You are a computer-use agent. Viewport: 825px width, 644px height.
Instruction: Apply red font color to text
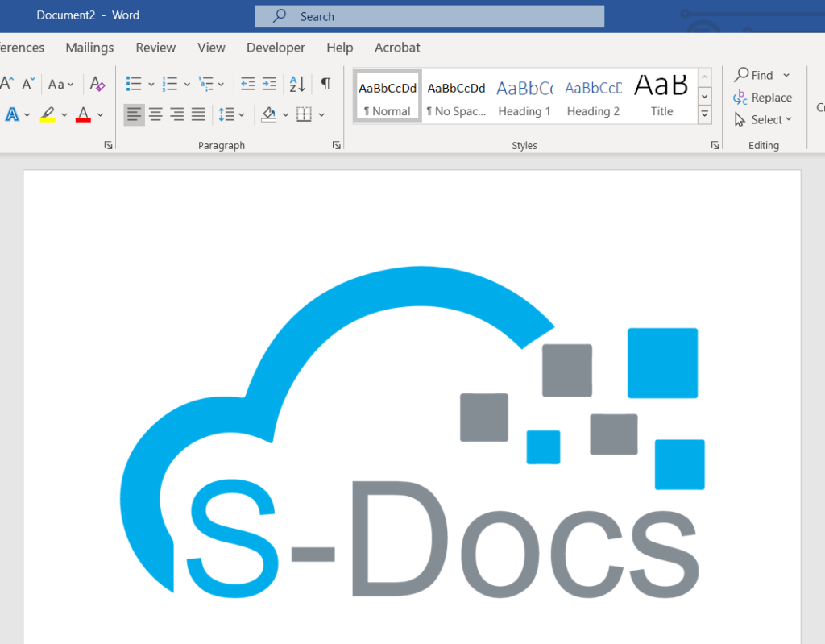point(83,114)
